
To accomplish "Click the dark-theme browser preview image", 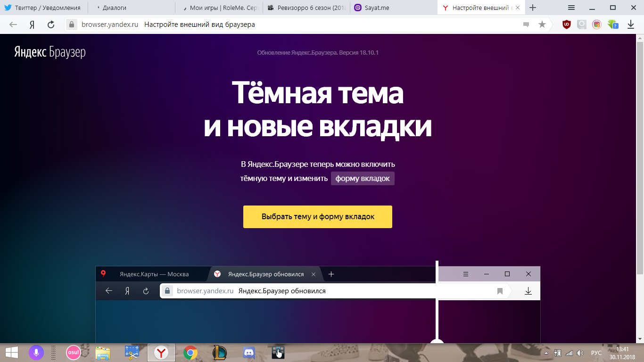I will pos(318,304).
